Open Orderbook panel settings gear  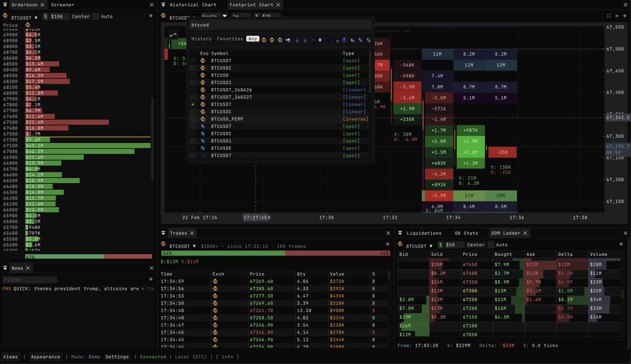[x=151, y=16]
